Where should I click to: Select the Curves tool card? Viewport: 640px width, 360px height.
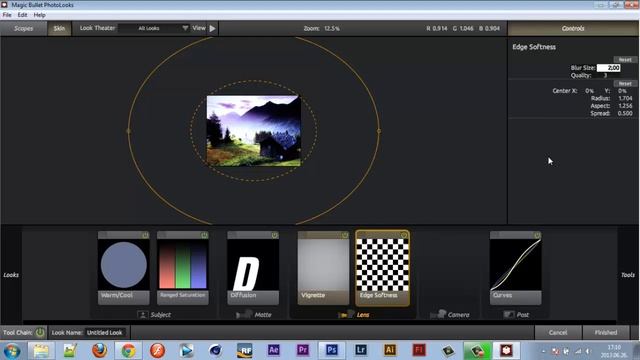point(516,268)
